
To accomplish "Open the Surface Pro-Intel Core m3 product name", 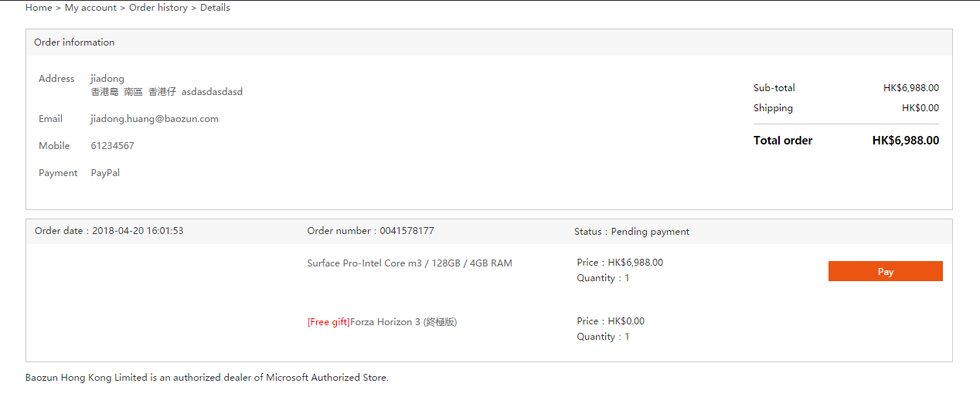I will 410,263.
